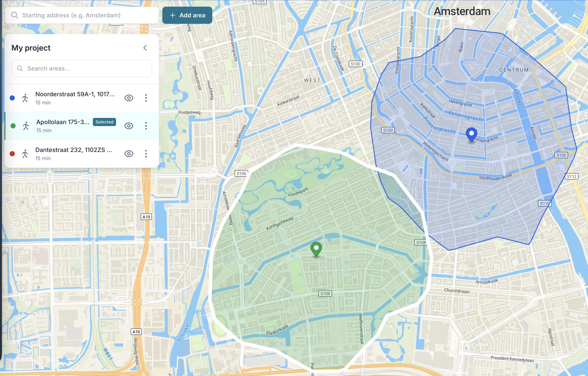Click the blue map marker in Centrum
The height and width of the screenshot is (376, 588).
pyautogui.click(x=472, y=133)
